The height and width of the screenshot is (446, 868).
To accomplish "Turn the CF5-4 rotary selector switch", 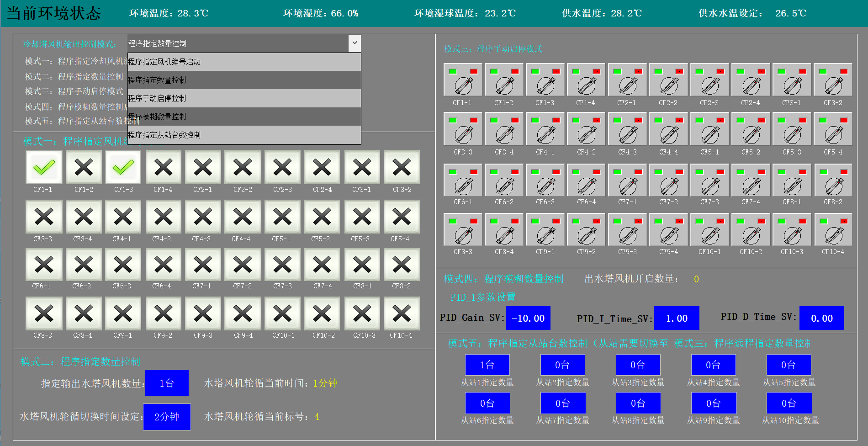I will pos(833,134).
